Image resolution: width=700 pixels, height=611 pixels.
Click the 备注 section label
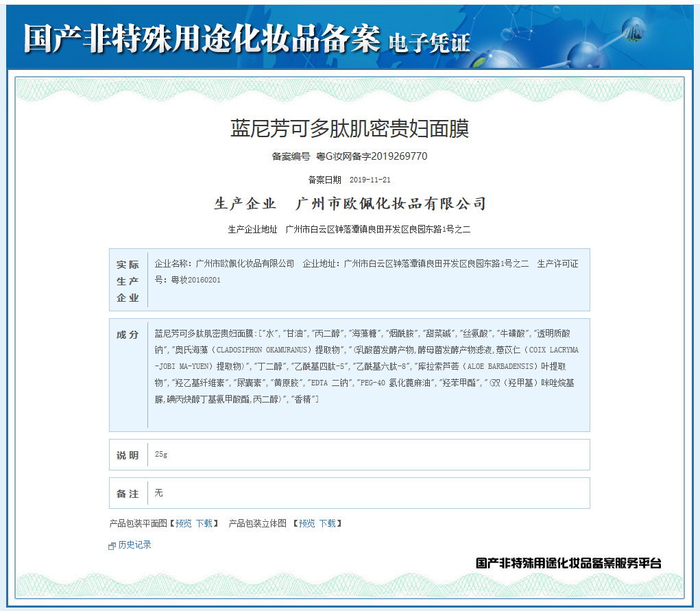point(128,494)
